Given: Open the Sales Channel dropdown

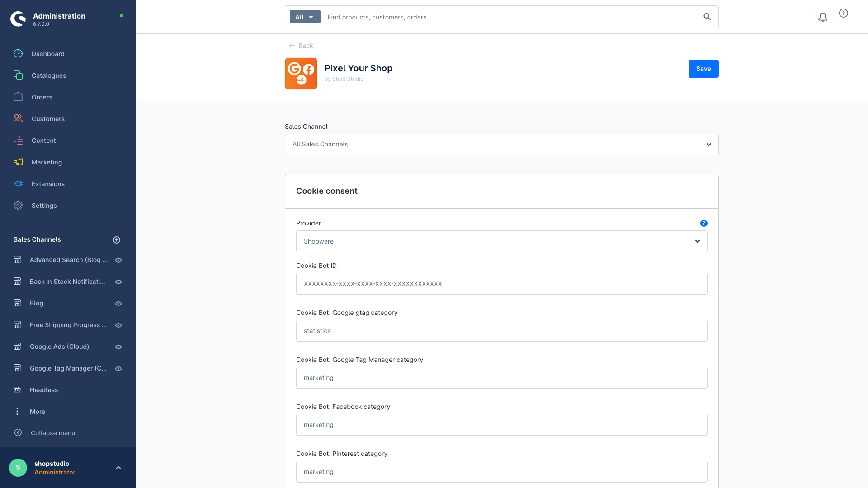Looking at the screenshot, I should click(x=502, y=145).
